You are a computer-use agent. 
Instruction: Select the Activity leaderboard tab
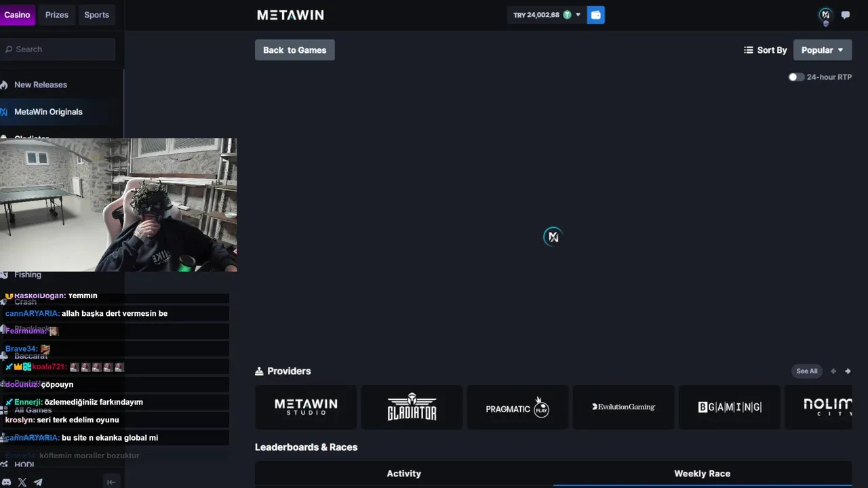click(404, 474)
